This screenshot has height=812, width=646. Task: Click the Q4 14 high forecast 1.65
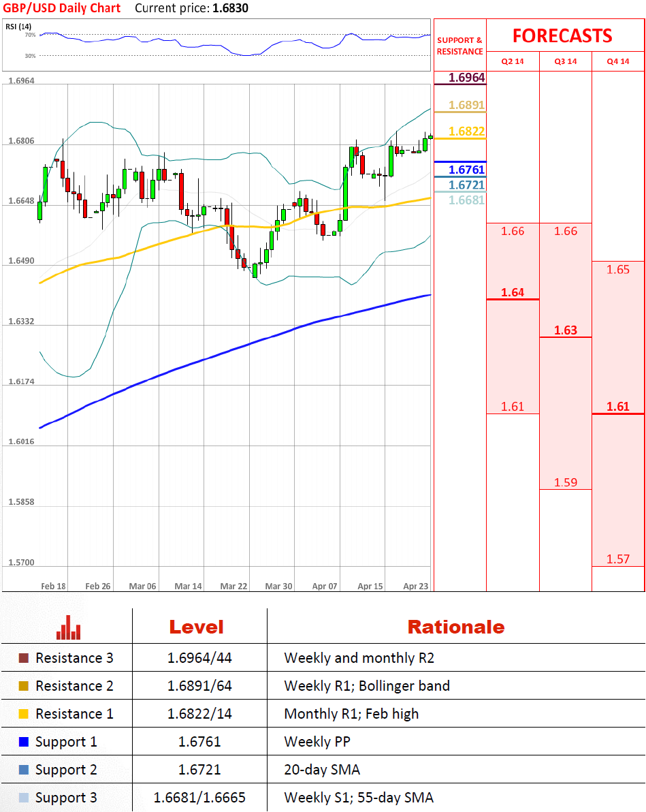coord(618,270)
